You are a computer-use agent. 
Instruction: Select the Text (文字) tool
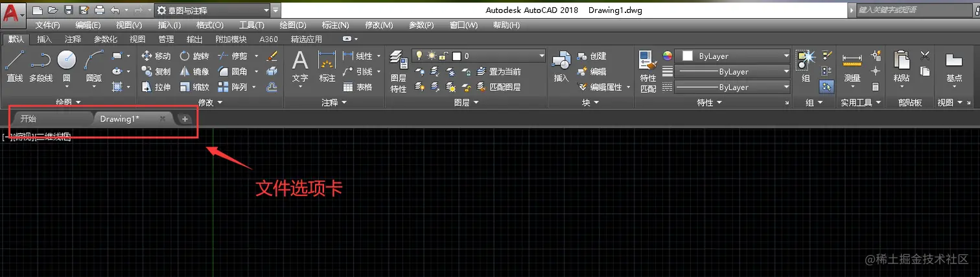[300, 67]
